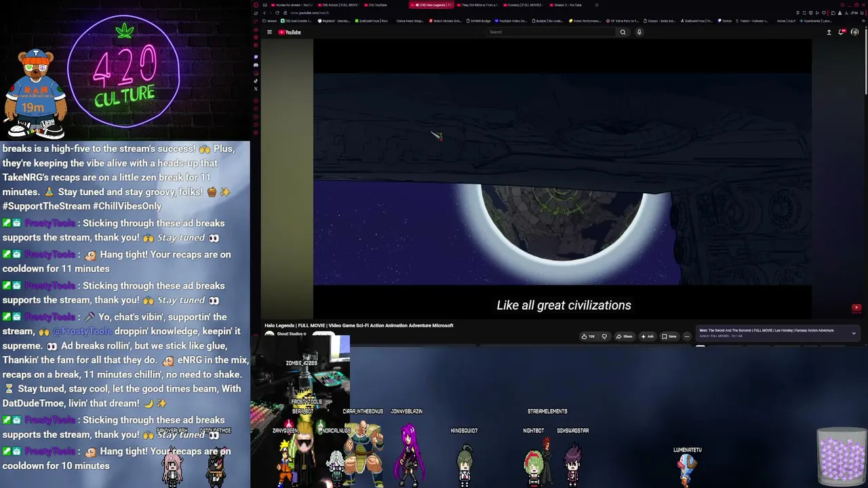Expand the Next video playlist panel
868x488 pixels.
(854, 333)
